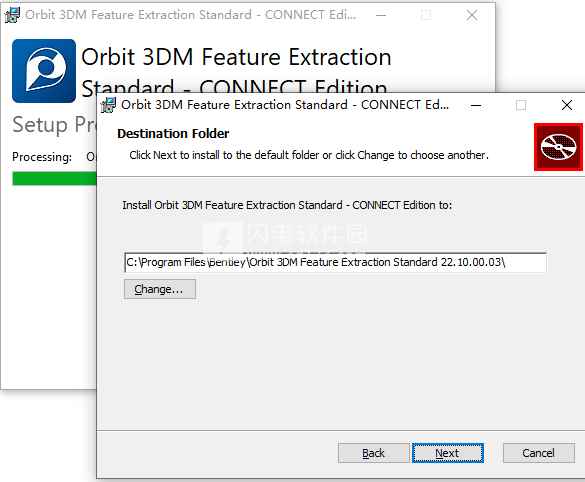Click the red disc installer icon
This screenshot has height=482, width=585.
558,147
